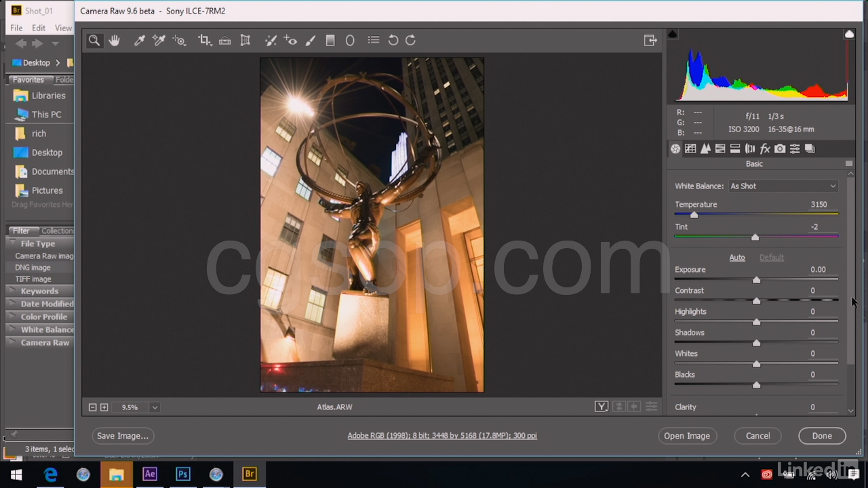Image resolution: width=868 pixels, height=488 pixels.
Task: Apply Auto tone adjustments
Action: pyautogui.click(x=737, y=258)
